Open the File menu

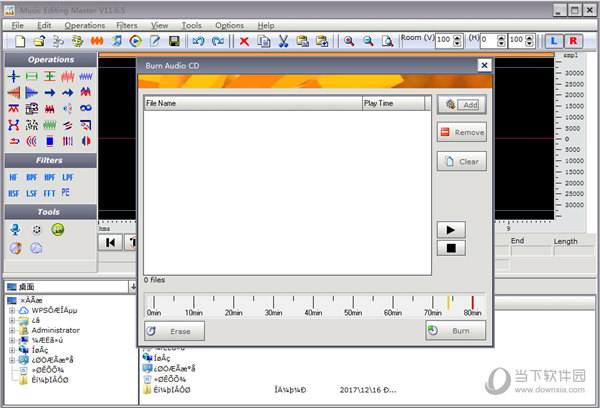coord(18,25)
